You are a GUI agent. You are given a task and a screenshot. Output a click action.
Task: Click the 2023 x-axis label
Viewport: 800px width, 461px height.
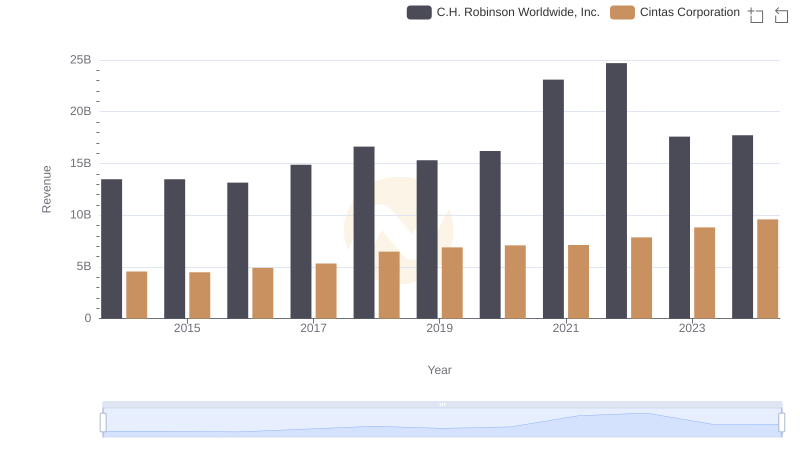coord(692,328)
